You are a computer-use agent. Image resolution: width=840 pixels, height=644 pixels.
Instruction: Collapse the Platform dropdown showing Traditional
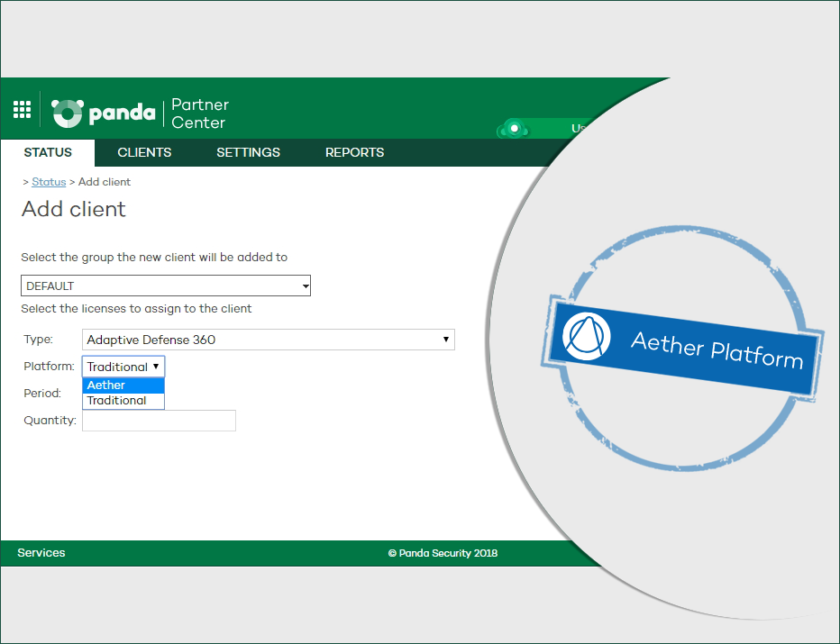pyautogui.click(x=123, y=367)
